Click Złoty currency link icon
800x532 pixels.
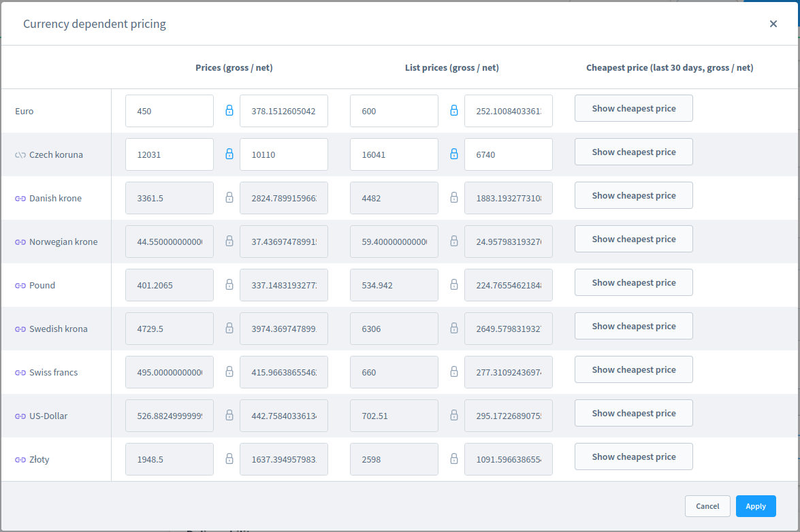pyautogui.click(x=20, y=460)
